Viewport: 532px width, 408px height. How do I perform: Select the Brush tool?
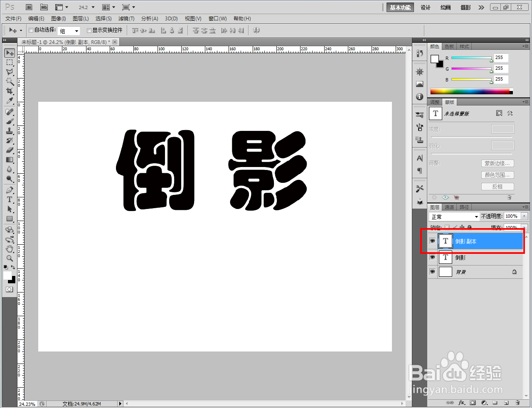click(x=9, y=121)
